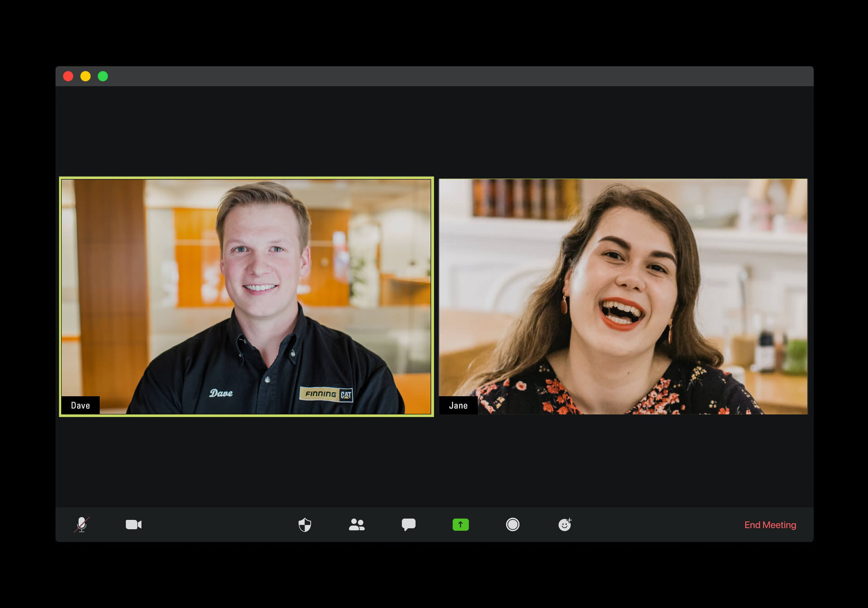Close the meeting window with red button
Screen dimensions: 868x608
click(68, 76)
